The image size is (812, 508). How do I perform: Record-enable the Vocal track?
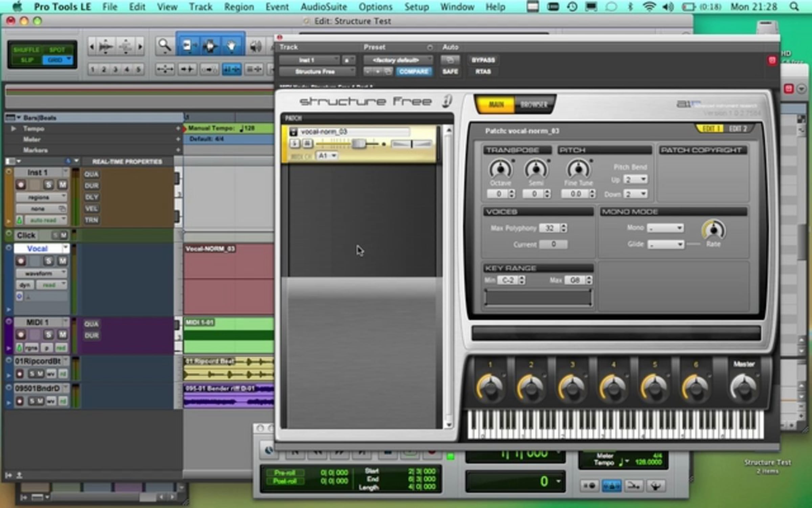(x=21, y=261)
